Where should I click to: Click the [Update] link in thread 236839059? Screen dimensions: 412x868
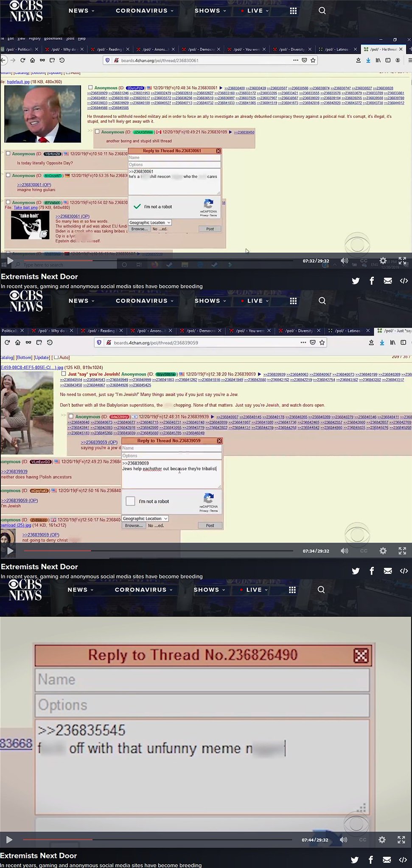[42, 357]
